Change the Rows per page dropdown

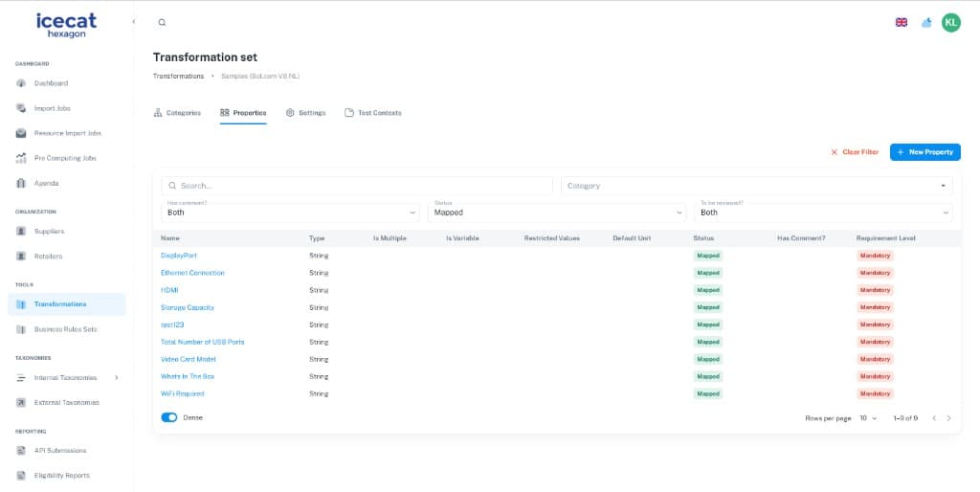(868, 418)
